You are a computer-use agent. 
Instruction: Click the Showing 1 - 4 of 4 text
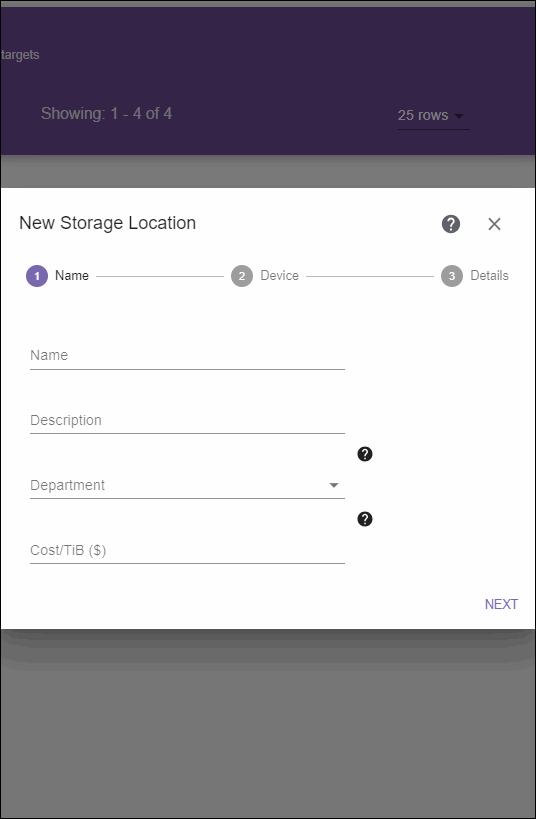click(x=107, y=114)
